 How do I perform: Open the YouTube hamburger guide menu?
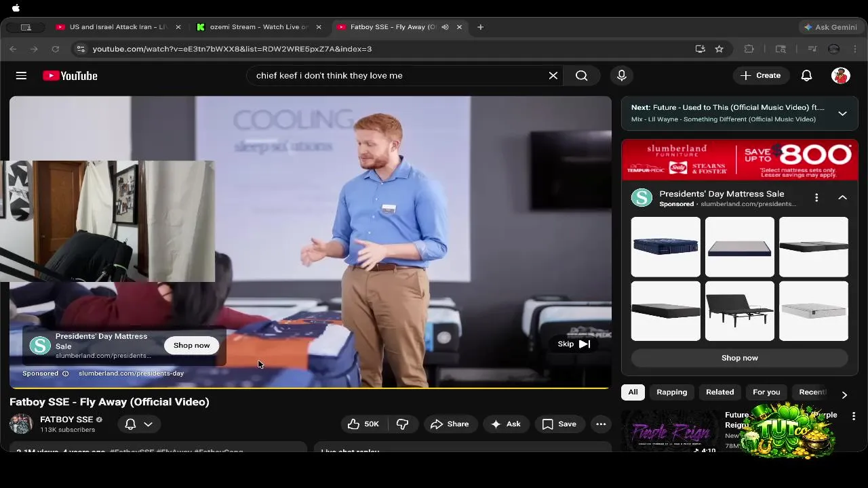point(21,76)
